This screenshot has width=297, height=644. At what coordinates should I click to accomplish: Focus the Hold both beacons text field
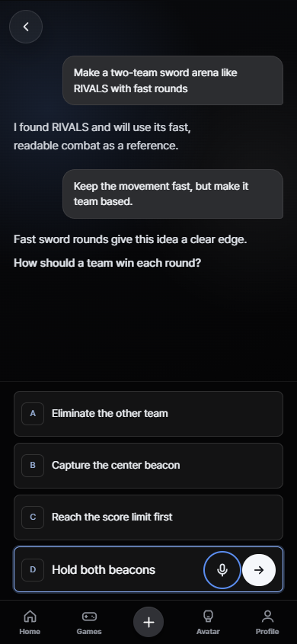click(x=123, y=569)
